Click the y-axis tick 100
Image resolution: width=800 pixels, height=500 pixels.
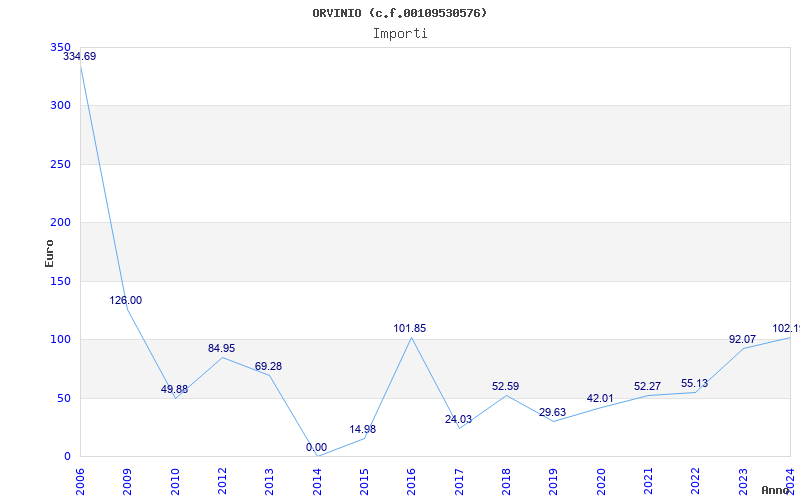click(x=60, y=339)
